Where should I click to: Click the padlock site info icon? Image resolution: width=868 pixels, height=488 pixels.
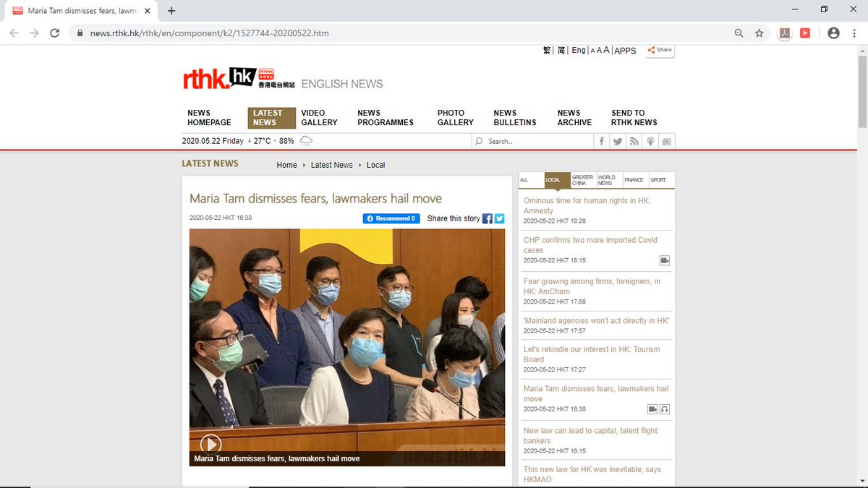[79, 33]
